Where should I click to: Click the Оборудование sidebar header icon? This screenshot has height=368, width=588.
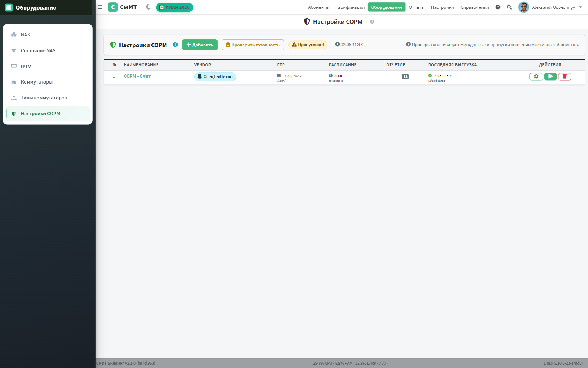tap(9, 7)
